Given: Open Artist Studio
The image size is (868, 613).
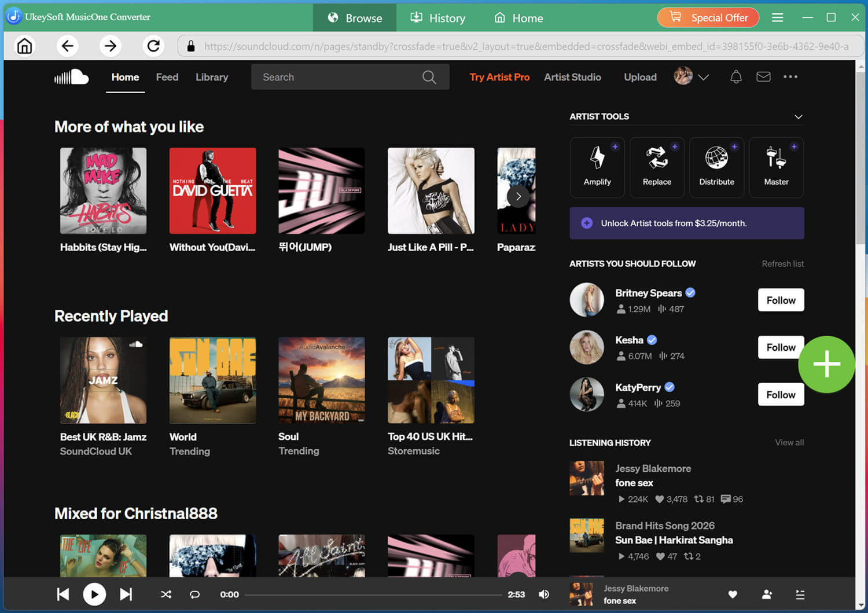Looking at the screenshot, I should click(x=572, y=77).
